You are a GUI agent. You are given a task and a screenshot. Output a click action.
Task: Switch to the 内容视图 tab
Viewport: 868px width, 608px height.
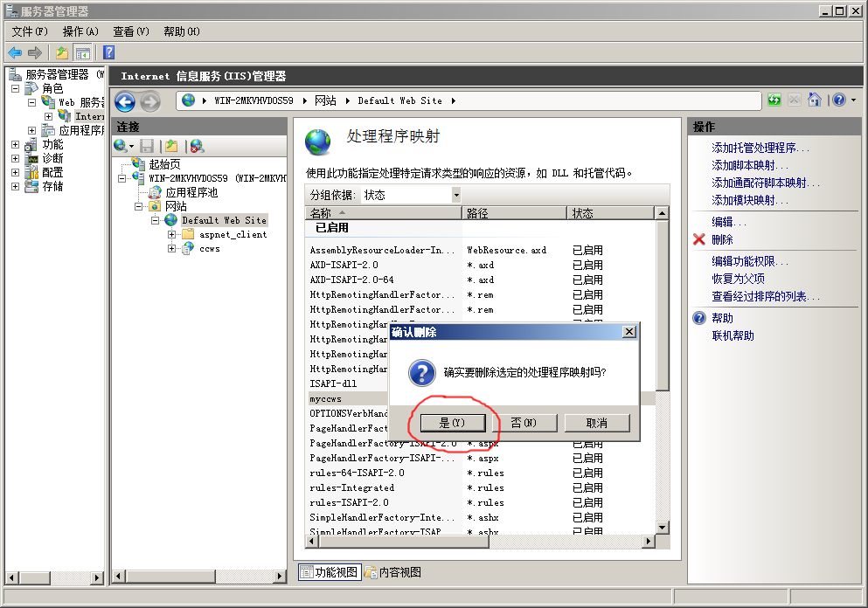point(393,572)
